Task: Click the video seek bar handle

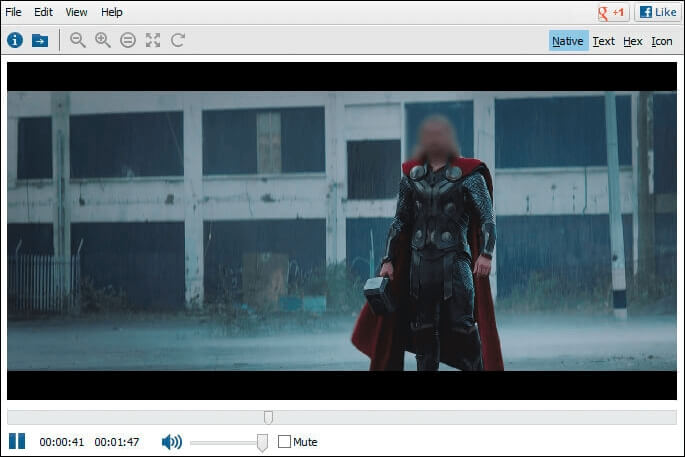Action: [x=268, y=417]
